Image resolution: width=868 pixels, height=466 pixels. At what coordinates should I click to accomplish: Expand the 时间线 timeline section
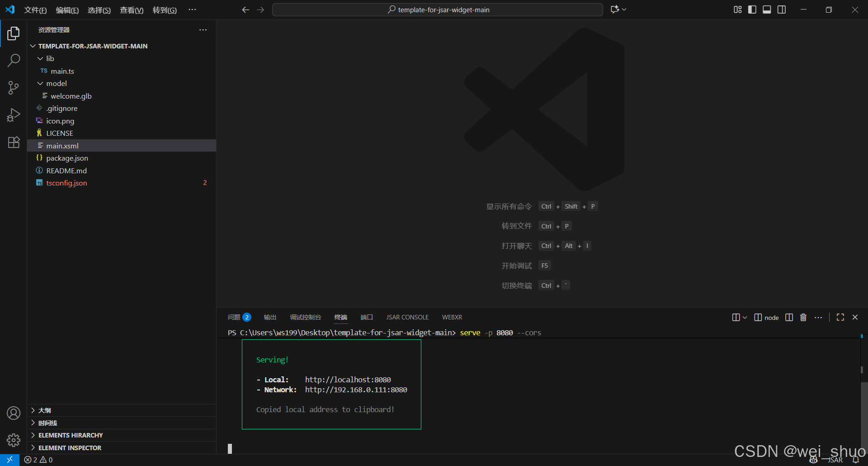point(122,423)
